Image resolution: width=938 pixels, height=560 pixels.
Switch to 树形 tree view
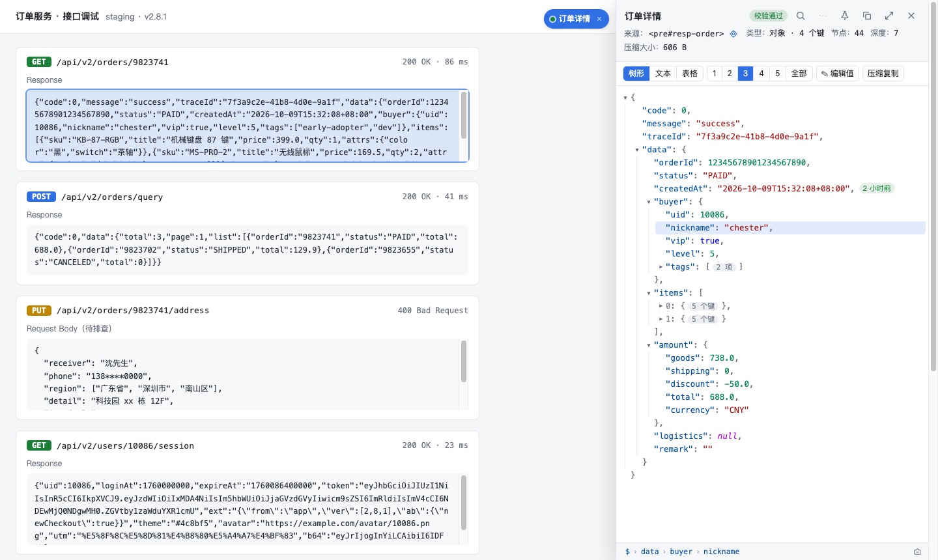(x=636, y=74)
